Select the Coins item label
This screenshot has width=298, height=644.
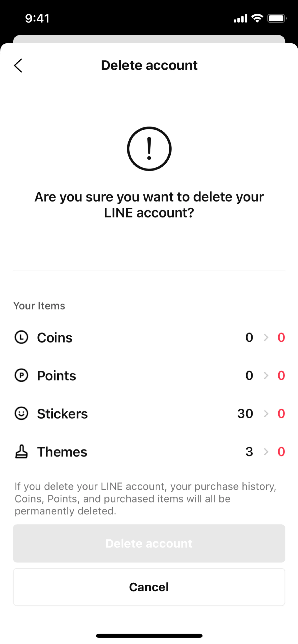pos(55,338)
